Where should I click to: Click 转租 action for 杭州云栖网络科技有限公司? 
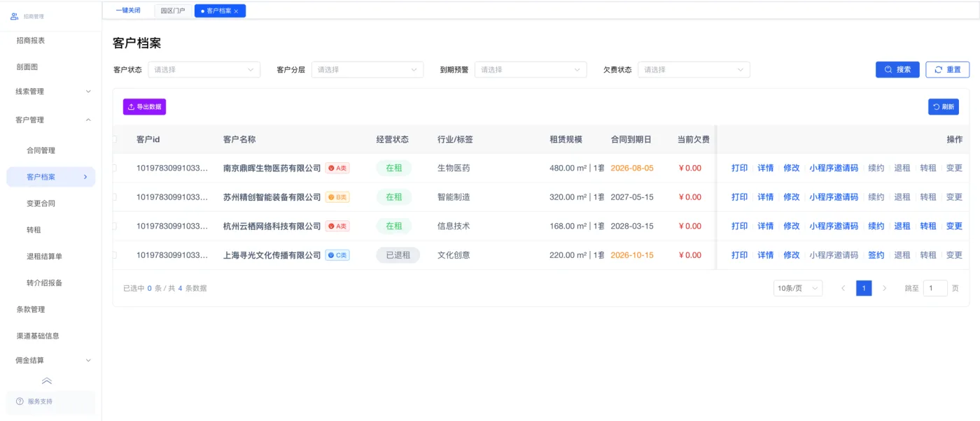point(928,227)
